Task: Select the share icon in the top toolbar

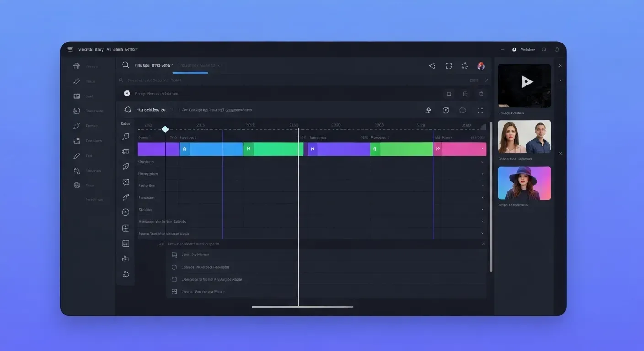Action: tap(432, 65)
